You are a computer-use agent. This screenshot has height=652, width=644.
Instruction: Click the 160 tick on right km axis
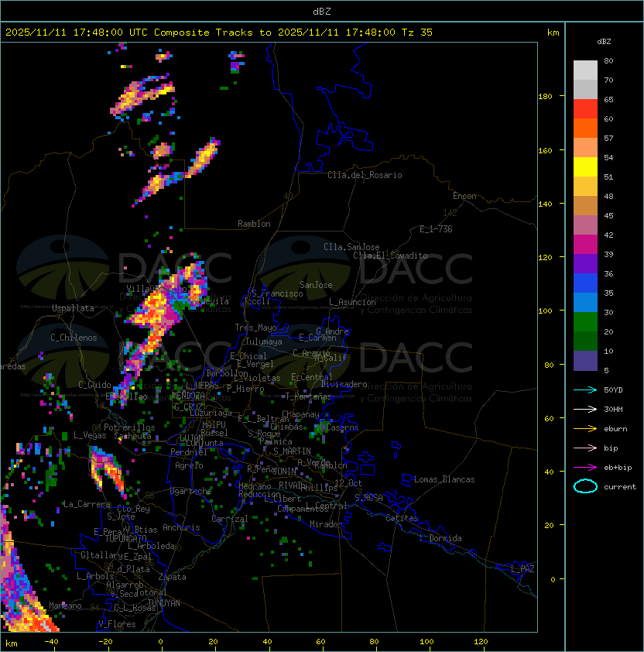click(x=545, y=150)
